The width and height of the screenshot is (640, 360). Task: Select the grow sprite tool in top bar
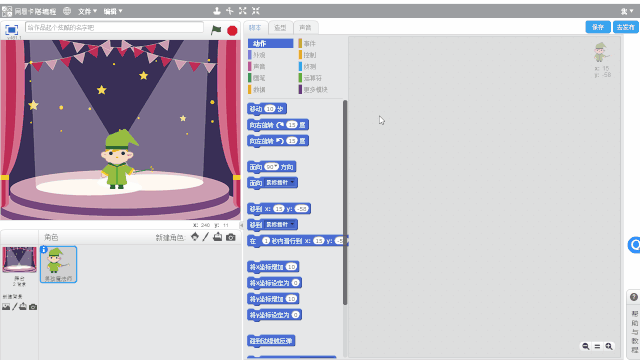point(243,11)
